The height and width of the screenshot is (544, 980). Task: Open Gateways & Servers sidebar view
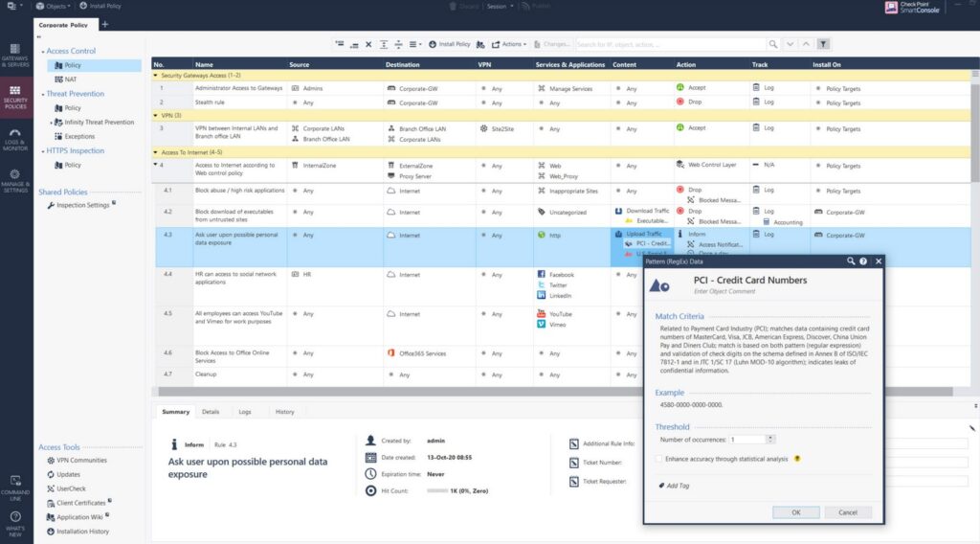[x=15, y=55]
